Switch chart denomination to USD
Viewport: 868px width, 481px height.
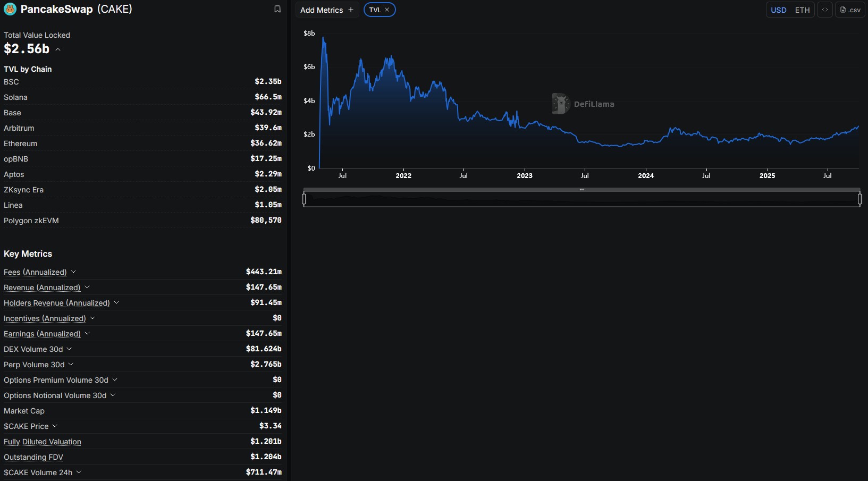coord(778,10)
